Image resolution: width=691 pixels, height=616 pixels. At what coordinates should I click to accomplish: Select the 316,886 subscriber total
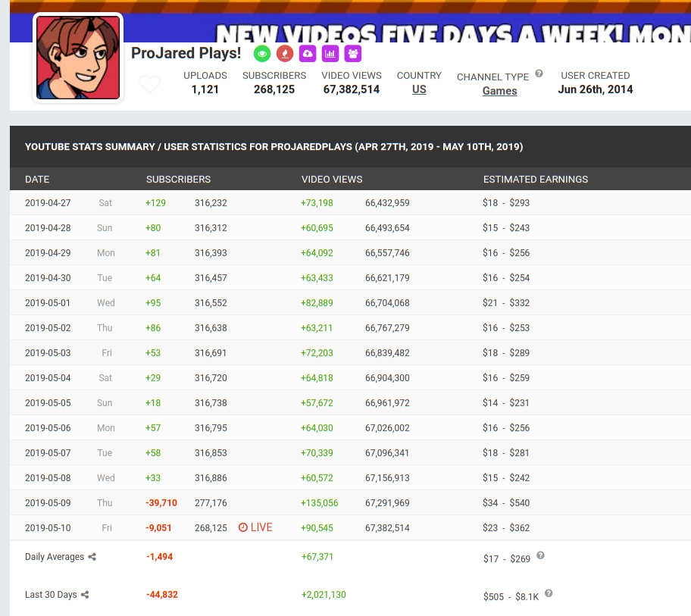click(211, 477)
